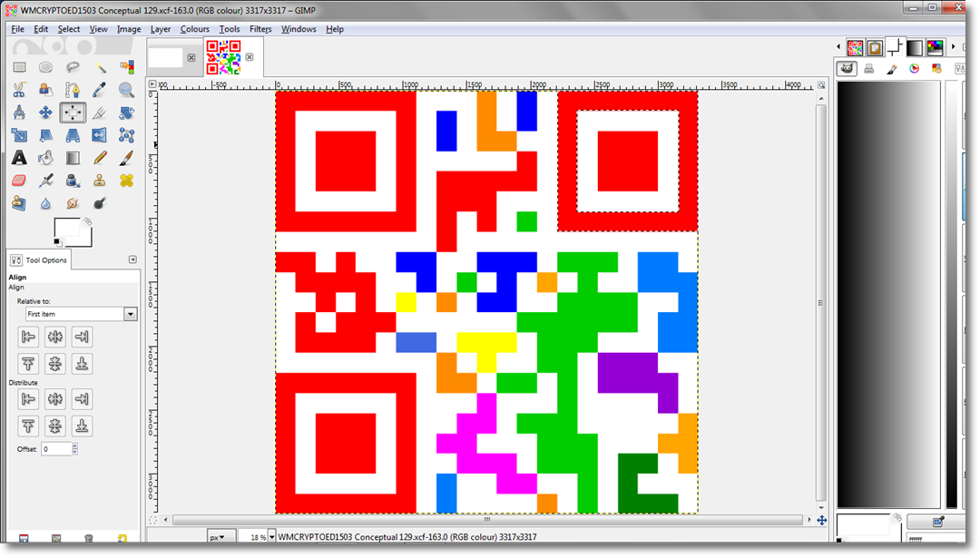Select the Text tool
Screen dimensions: 980x558
19,158
